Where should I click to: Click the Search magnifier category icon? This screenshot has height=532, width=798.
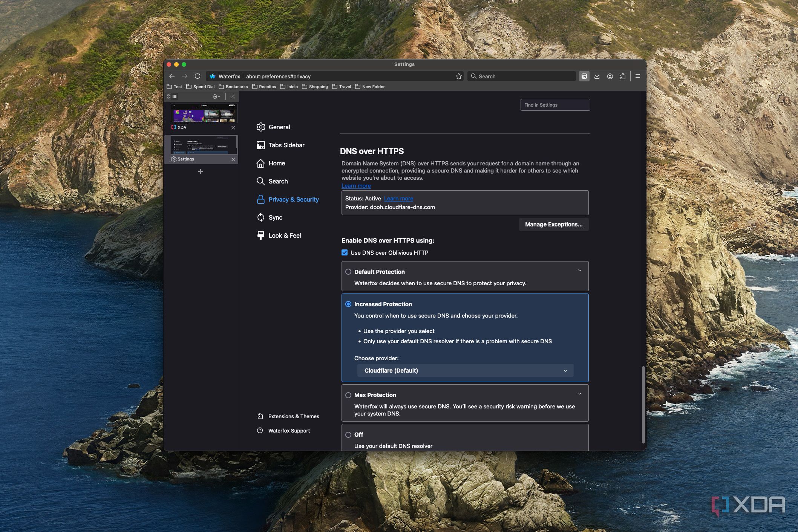click(260, 181)
